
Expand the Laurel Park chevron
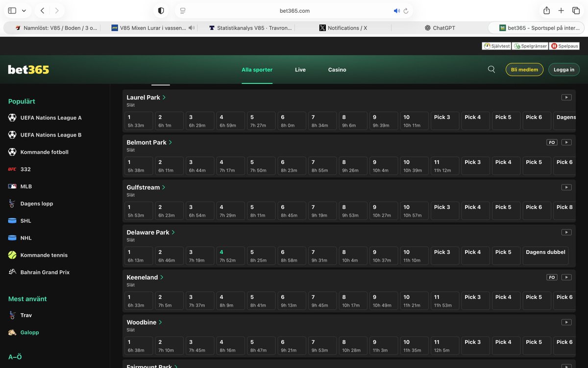pos(164,97)
